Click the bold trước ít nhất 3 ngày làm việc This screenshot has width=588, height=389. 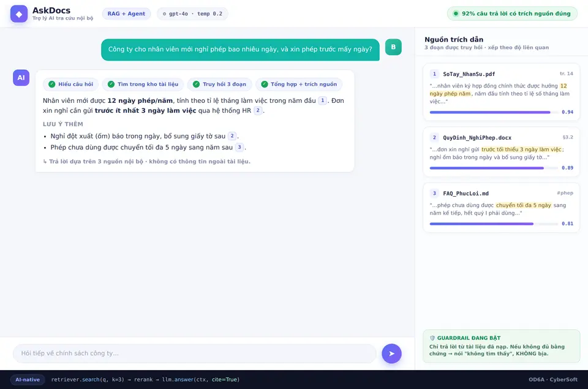pos(146,110)
